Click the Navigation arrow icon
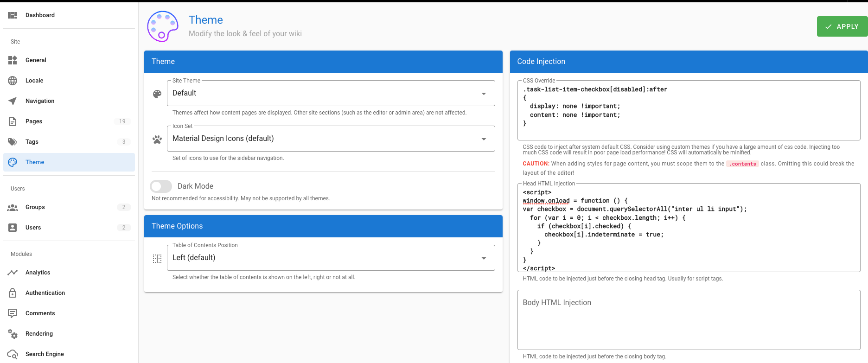 point(13,101)
